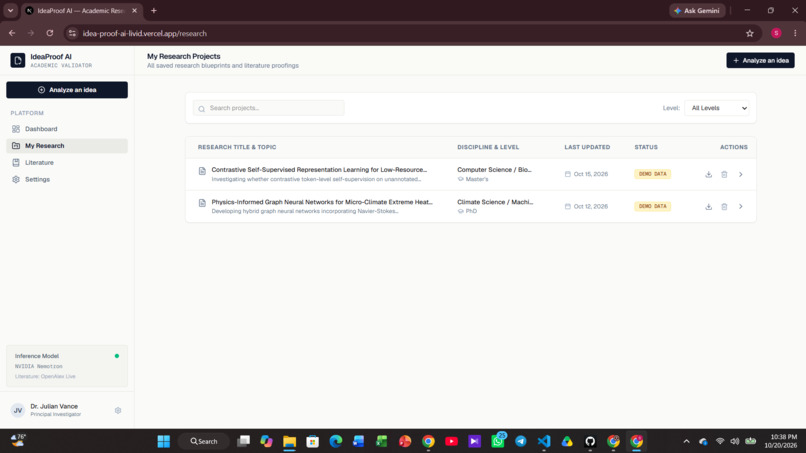806x453 pixels.
Task: Go back in the browser
Action: pyautogui.click(x=12, y=33)
